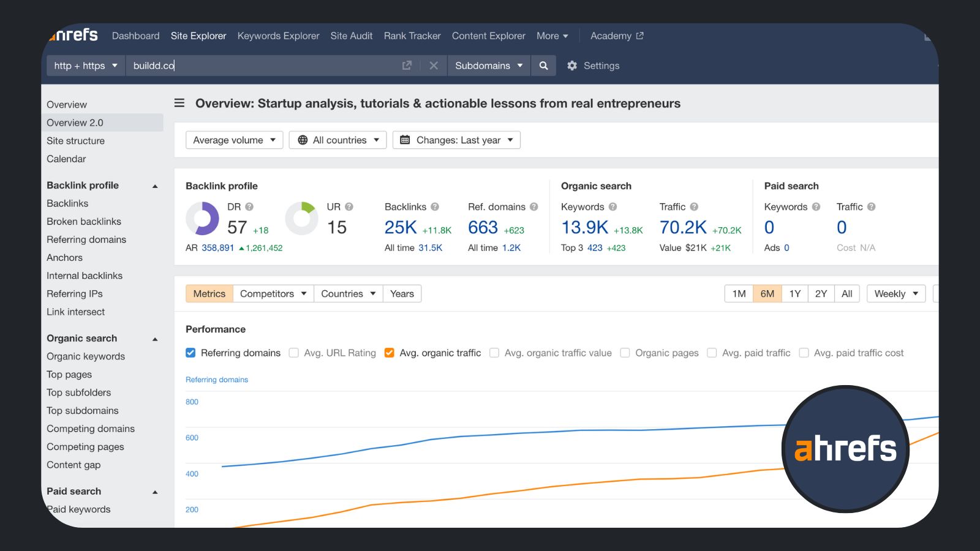Open Organic keywords in sidebar
The width and height of the screenshot is (980, 551).
[x=86, y=356]
